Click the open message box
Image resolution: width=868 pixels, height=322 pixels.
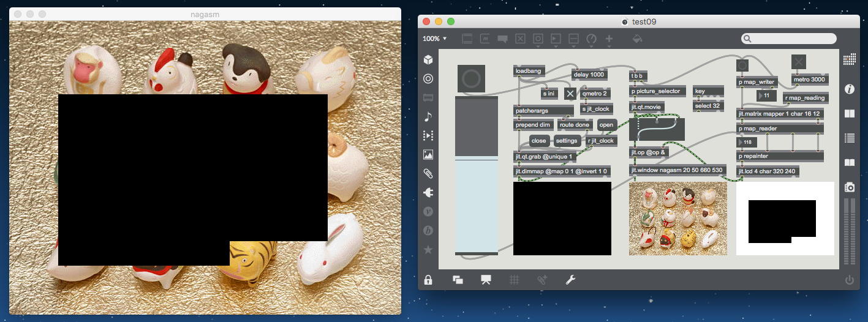606,125
